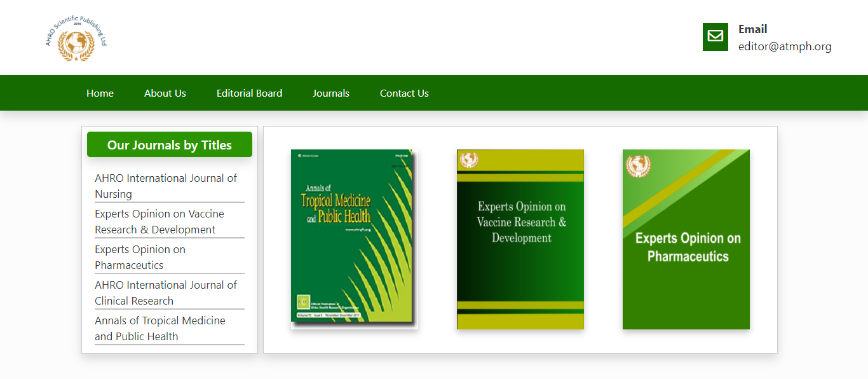Click the editor@atmph.org email address
Screen dimensions: 868x379
[x=785, y=46]
